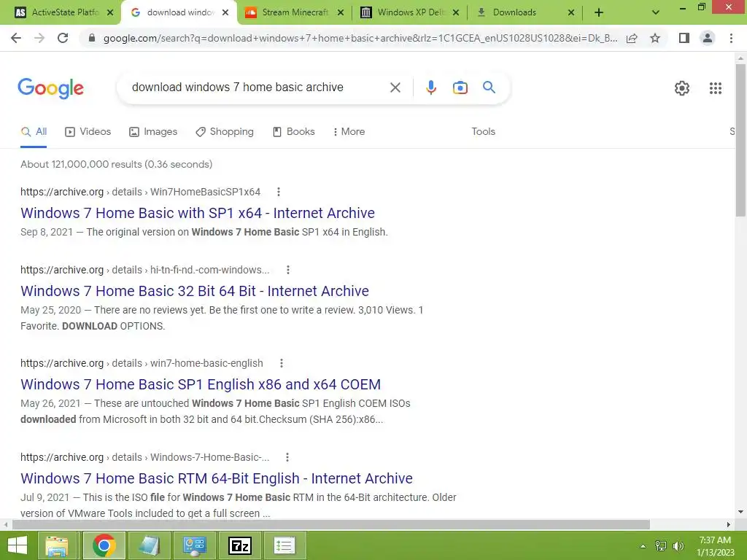Select the All results filter
The image size is (747, 560).
point(34,132)
